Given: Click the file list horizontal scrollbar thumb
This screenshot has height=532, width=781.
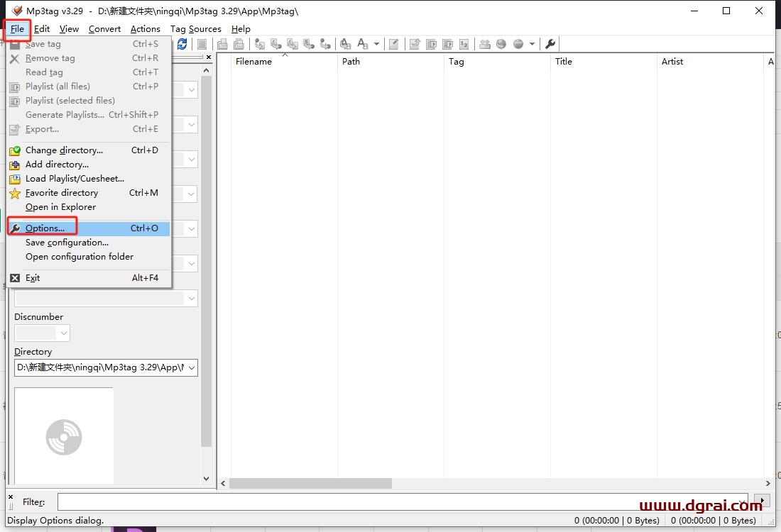Looking at the screenshot, I should tap(310, 484).
